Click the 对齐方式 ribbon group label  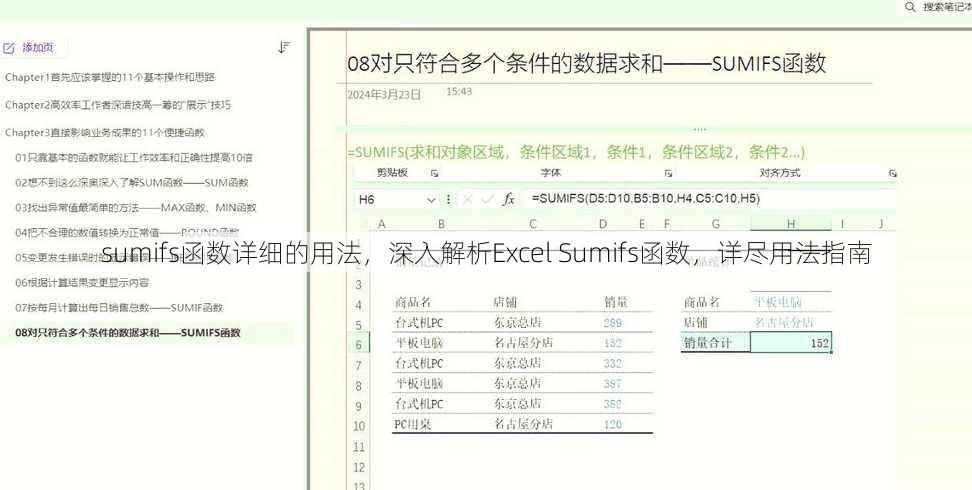pyautogui.click(x=780, y=172)
